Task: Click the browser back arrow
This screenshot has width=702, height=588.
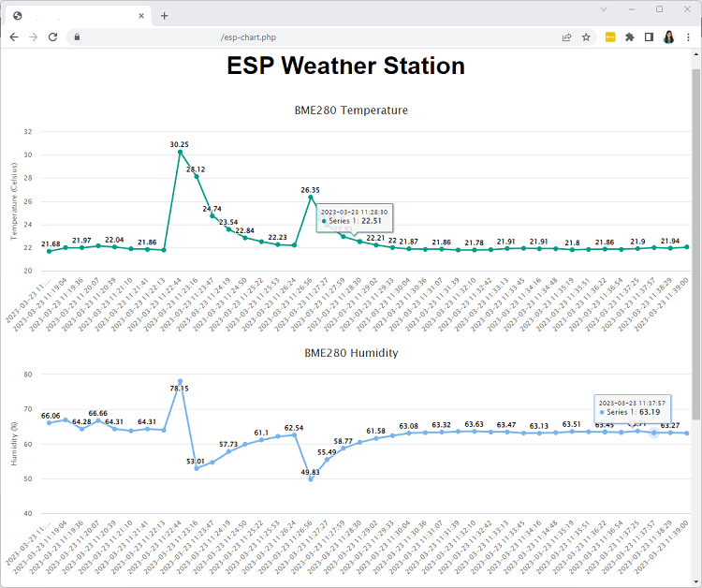Action: pyautogui.click(x=13, y=37)
